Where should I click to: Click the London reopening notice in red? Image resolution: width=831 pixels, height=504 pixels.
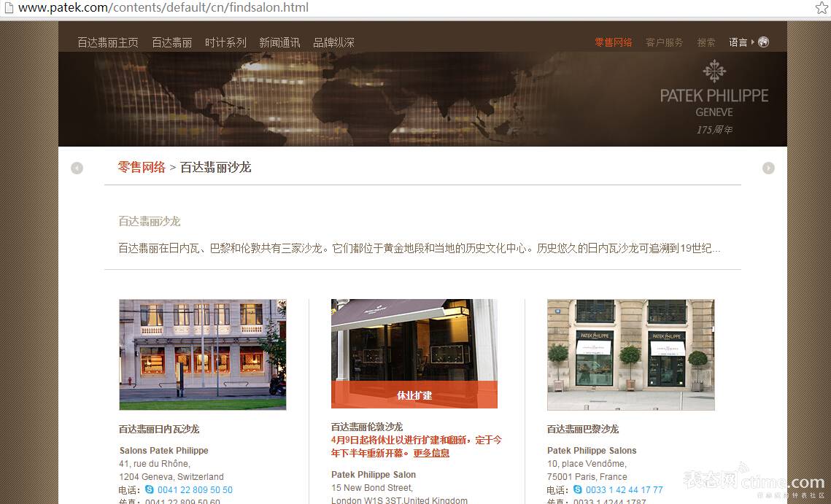[417, 446]
